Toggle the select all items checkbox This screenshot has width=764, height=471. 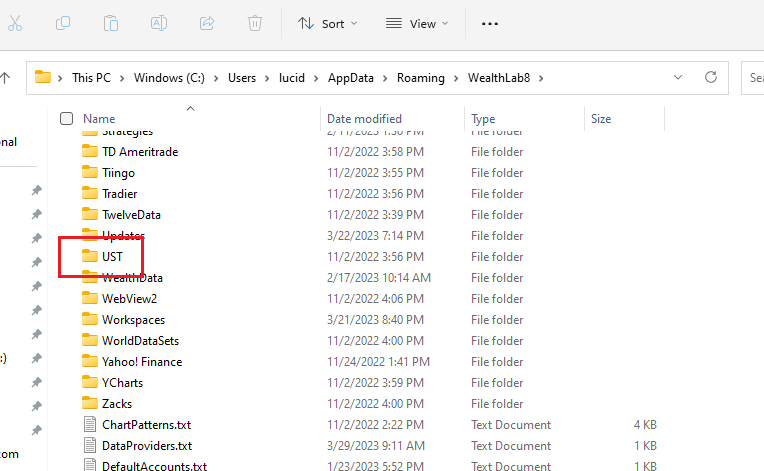pos(67,119)
